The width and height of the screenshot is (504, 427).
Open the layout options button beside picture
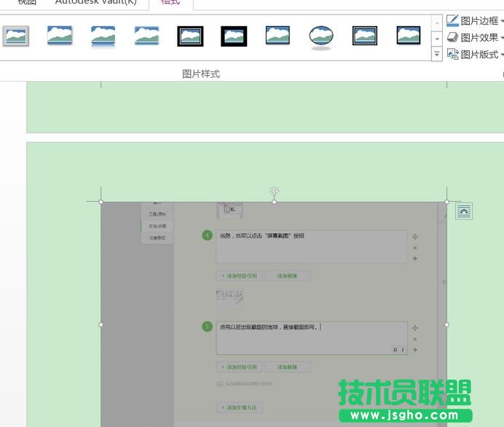pyautogui.click(x=464, y=211)
